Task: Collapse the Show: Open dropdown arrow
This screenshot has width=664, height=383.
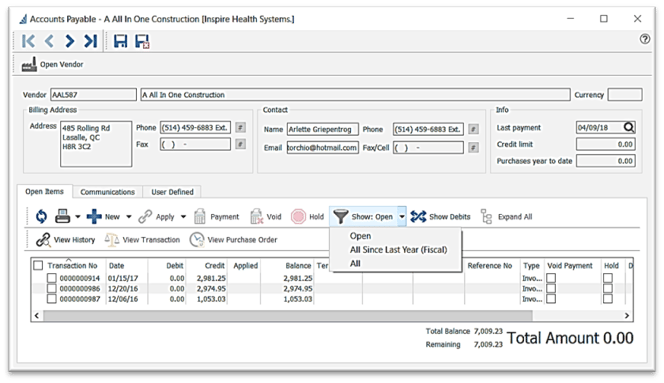Action: pos(401,216)
